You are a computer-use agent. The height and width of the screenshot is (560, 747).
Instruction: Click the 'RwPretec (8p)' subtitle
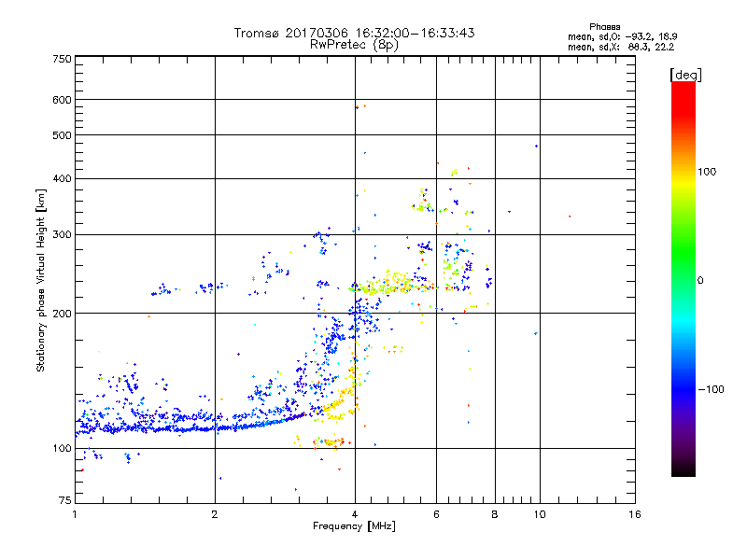[354, 45]
